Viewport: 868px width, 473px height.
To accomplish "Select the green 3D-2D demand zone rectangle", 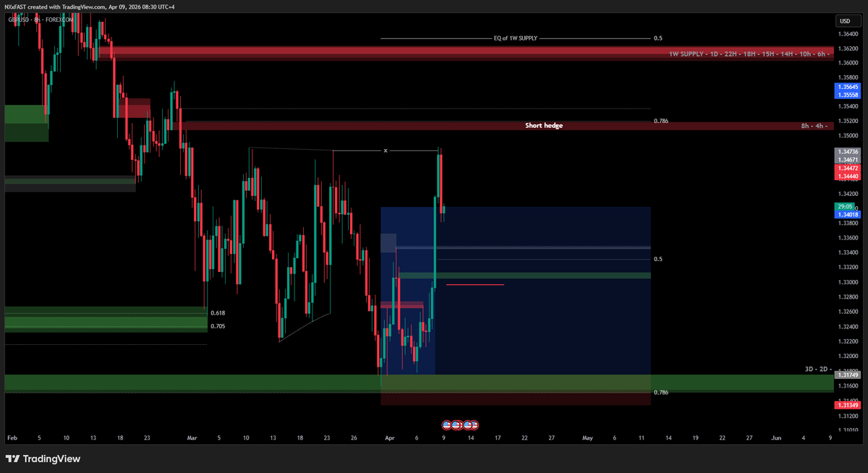I will pos(420,383).
